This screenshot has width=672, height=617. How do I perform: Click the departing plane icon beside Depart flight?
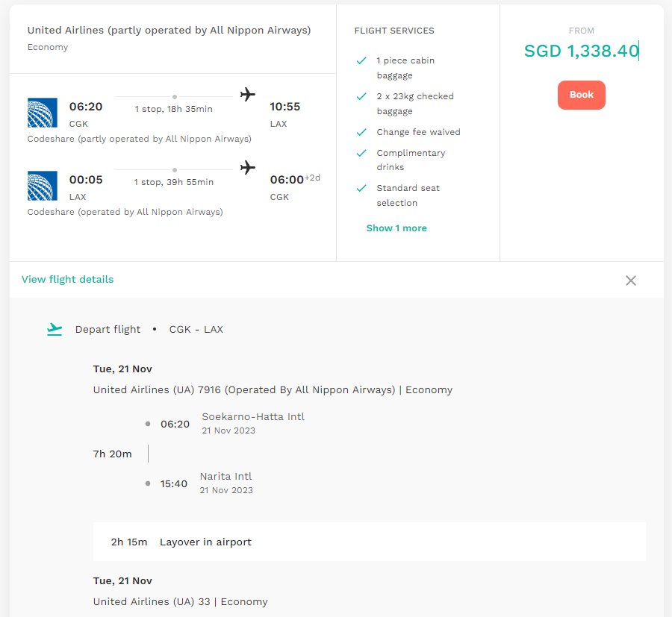pyautogui.click(x=55, y=329)
